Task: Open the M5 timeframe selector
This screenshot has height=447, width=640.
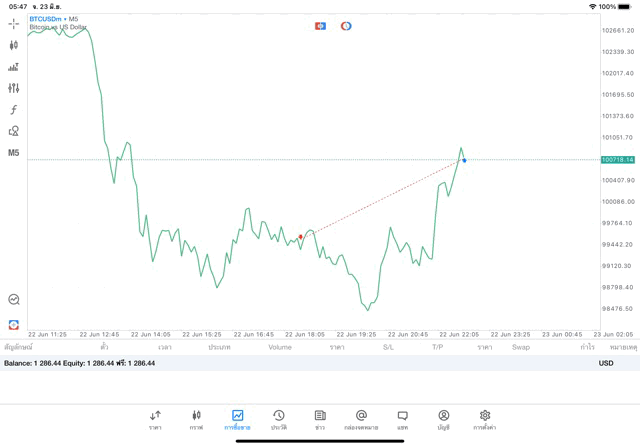Action: 14,153
